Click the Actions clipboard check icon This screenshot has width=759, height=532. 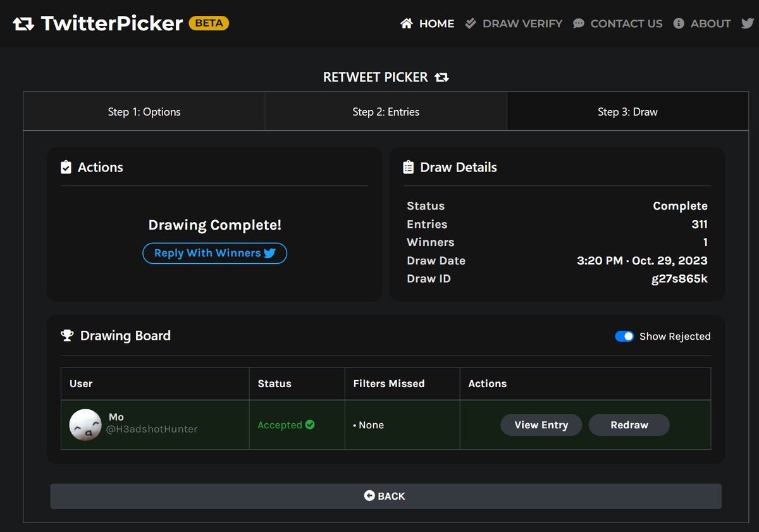66,167
